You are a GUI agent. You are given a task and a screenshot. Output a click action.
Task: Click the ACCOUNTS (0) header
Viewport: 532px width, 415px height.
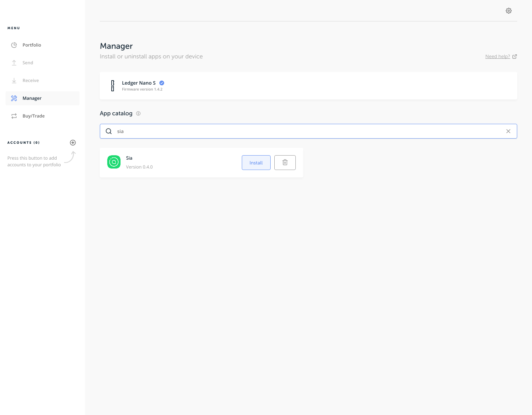click(24, 143)
